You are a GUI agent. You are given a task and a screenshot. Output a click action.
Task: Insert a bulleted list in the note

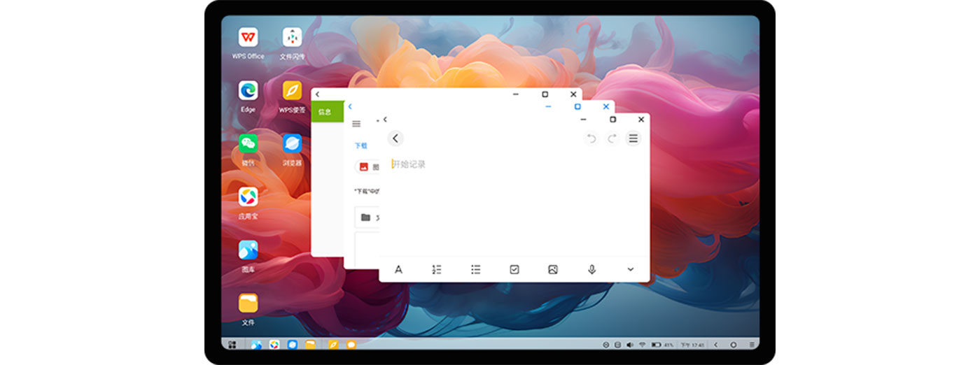point(475,269)
